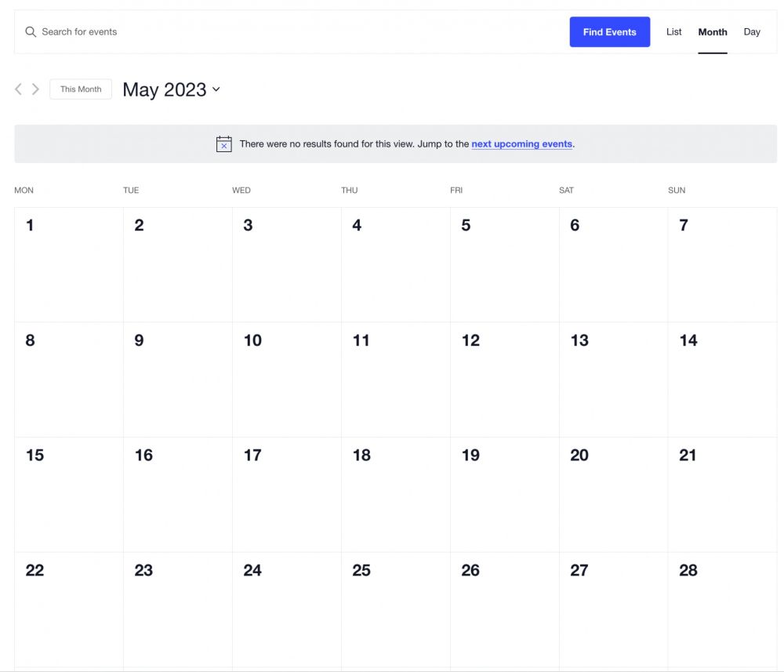784x672 pixels.
Task: Select day 23 in the calendar
Action: [143, 571]
